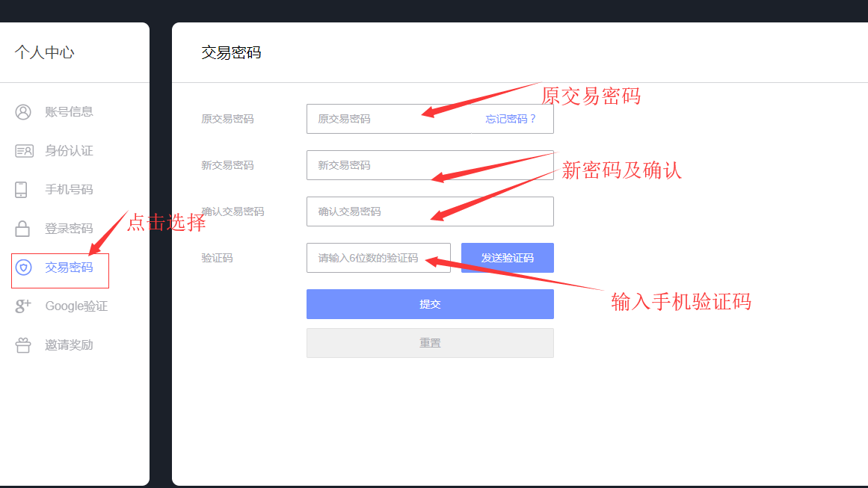Select 手机号码 in personal center
The width and height of the screenshot is (868, 488).
pyautogui.click(x=69, y=190)
